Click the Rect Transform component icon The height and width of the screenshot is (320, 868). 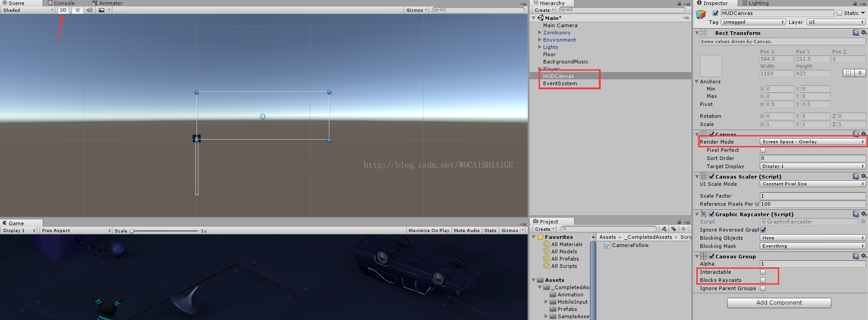pos(704,33)
